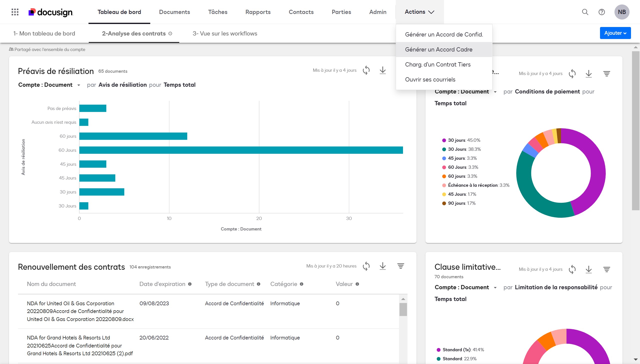Viewport: 640px width, 364px height.
Task: Select the 2-Analyse des contrats dashboard
Action: coord(134,33)
